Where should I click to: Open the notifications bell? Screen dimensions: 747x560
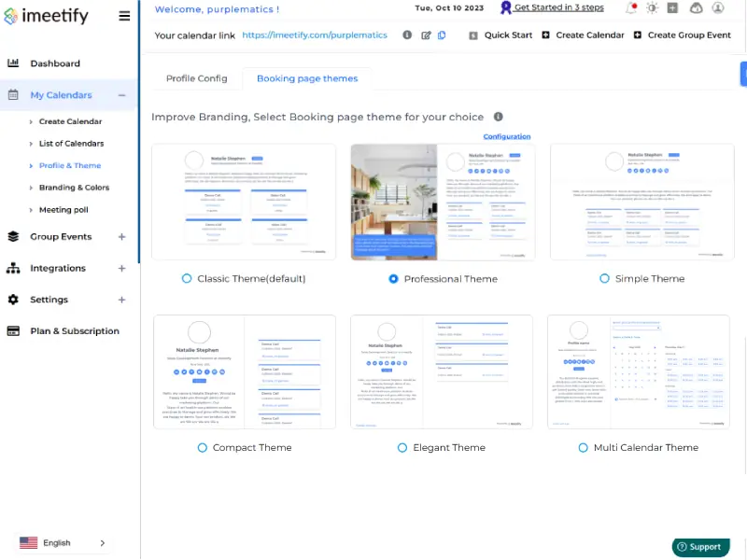pyautogui.click(x=631, y=7)
